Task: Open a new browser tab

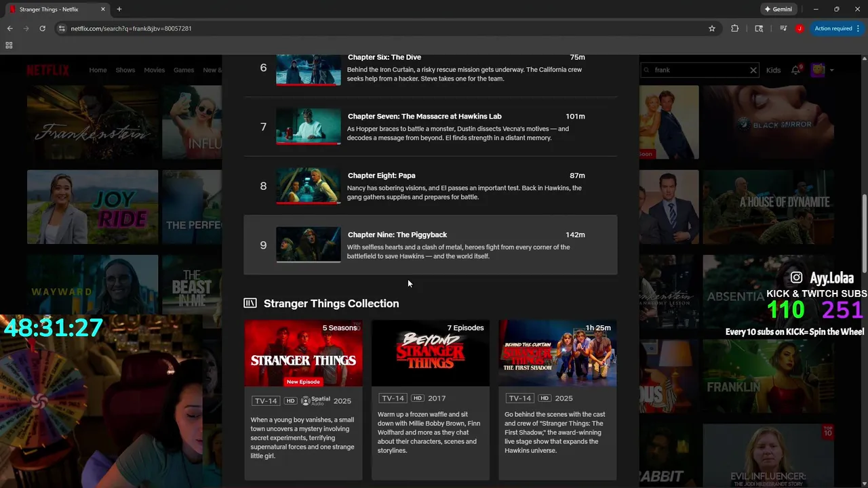Action: pos(119,9)
